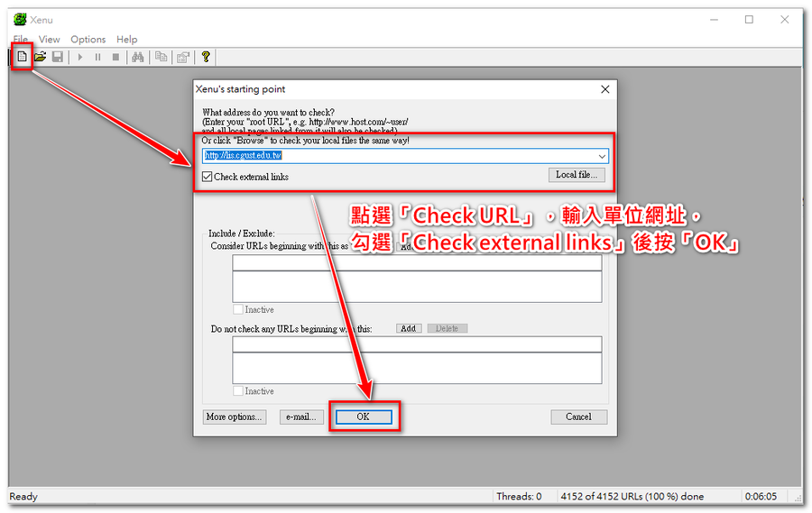Open a saved file with the folder icon

tap(40, 57)
